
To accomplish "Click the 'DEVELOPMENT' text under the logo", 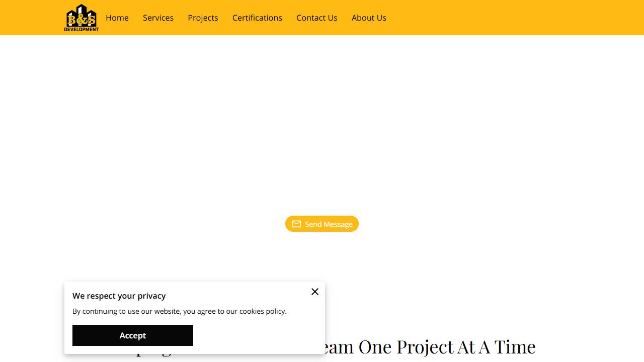I will click(82, 29).
